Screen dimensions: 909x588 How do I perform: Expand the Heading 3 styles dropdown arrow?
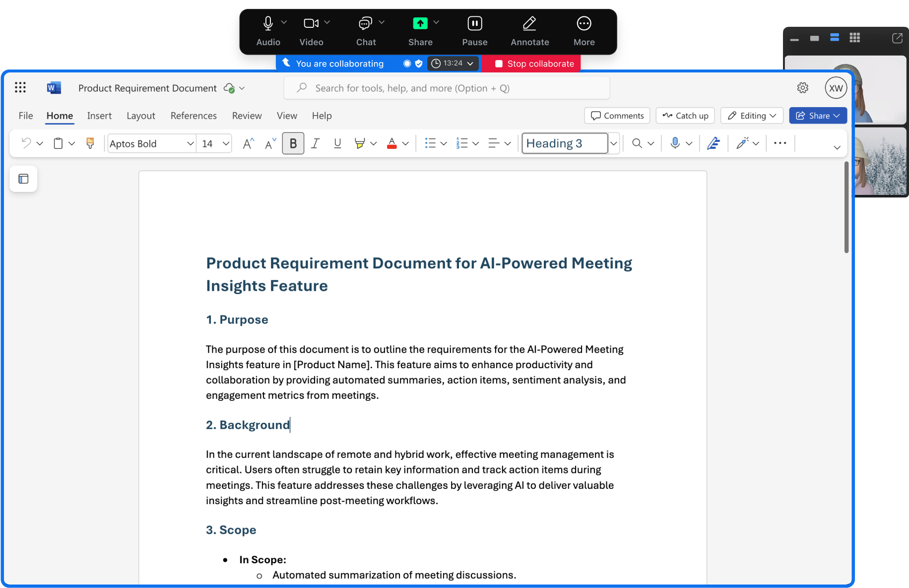point(614,143)
